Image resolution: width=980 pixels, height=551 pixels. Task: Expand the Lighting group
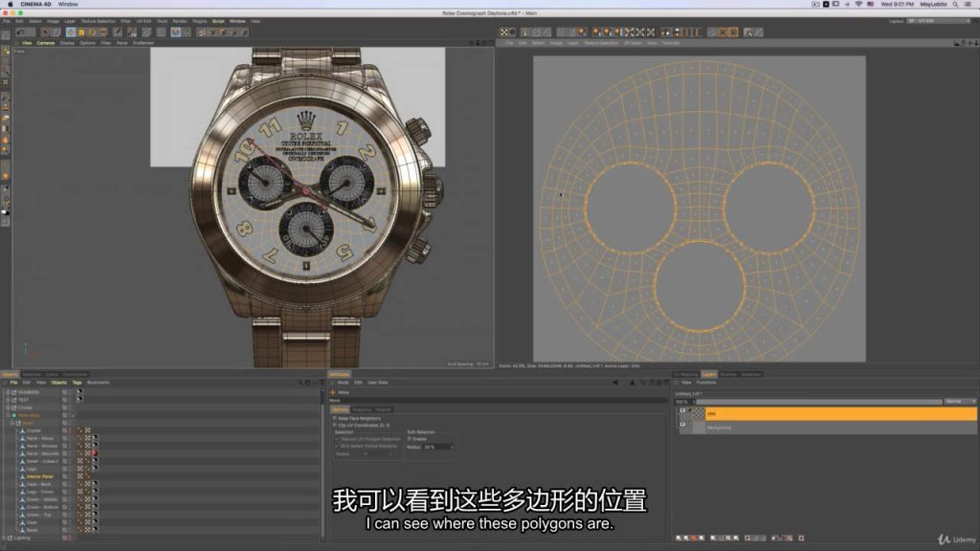(4, 538)
